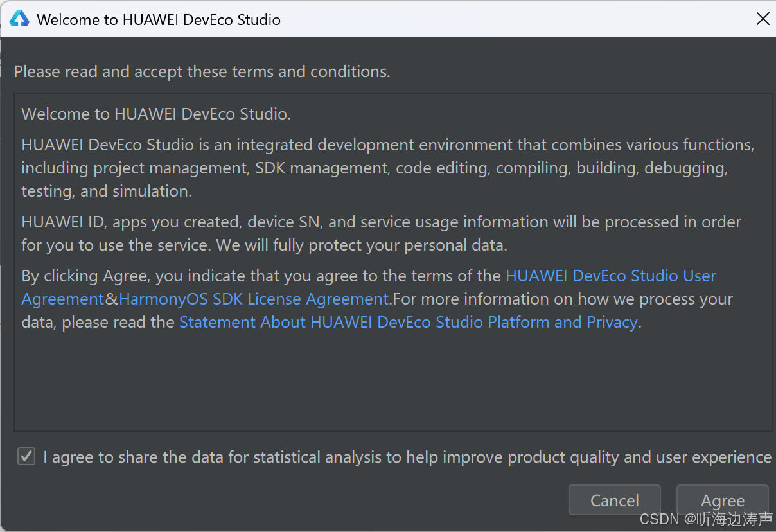Viewport: 776px width, 532px height.
Task: Click the 'Please read and accept these terms' text
Action: (x=202, y=71)
